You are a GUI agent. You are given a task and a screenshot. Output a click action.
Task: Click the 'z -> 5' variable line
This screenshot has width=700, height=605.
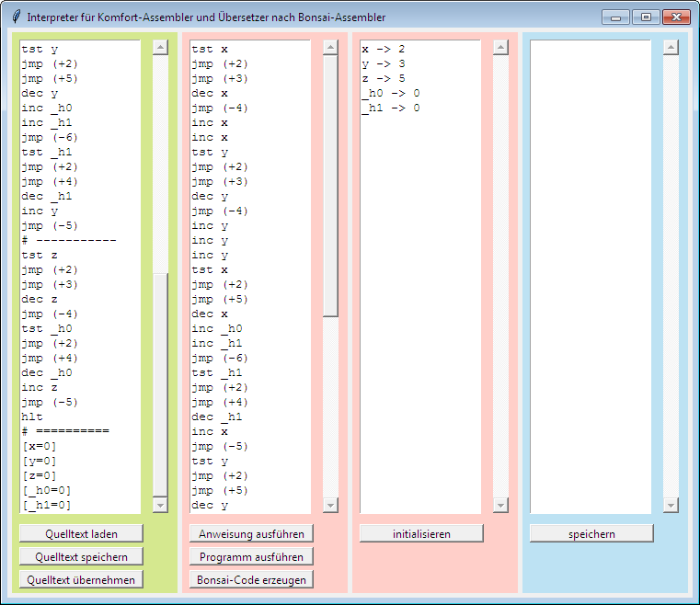tap(384, 78)
